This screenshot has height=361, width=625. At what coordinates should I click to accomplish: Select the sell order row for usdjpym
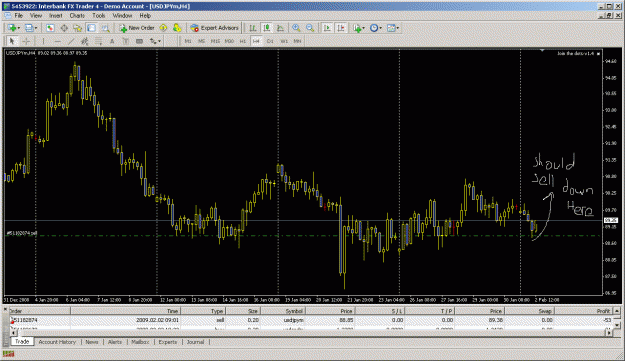(x=311, y=320)
